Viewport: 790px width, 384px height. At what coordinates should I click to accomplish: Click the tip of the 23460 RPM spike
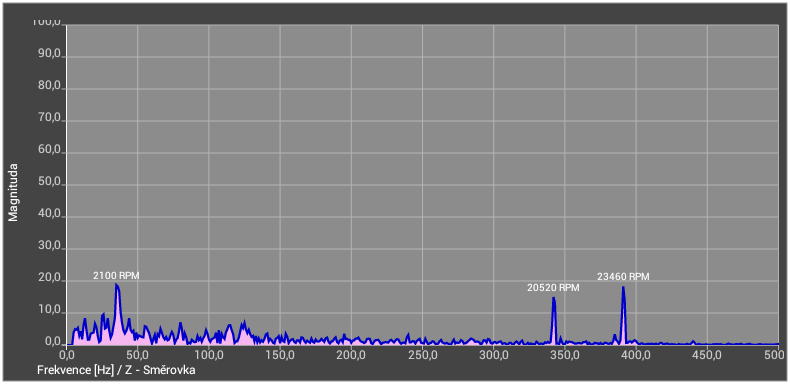[623, 287]
